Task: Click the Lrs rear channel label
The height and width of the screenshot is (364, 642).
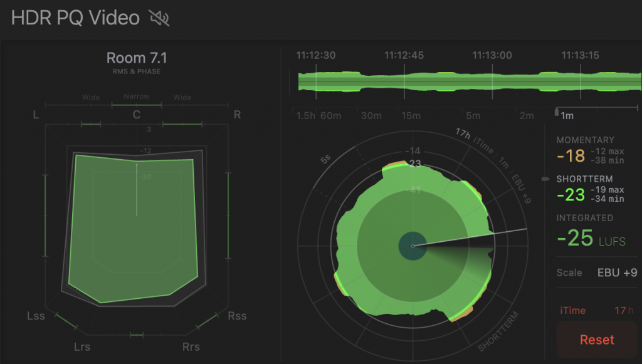Action: pos(83,346)
